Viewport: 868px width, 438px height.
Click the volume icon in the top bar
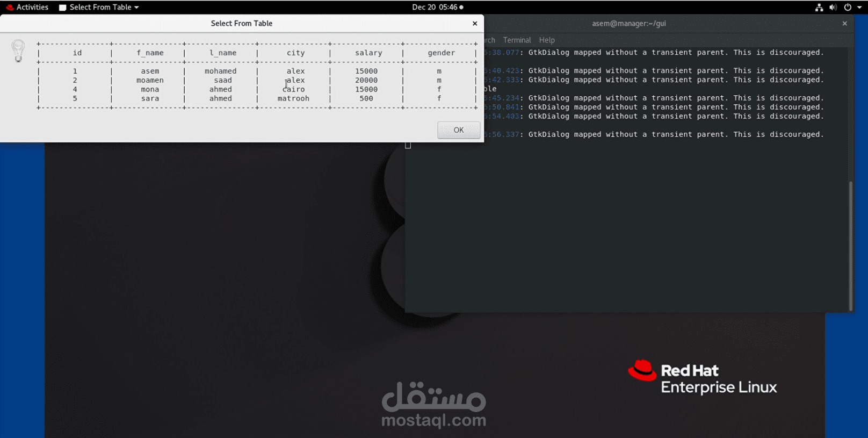click(x=833, y=7)
